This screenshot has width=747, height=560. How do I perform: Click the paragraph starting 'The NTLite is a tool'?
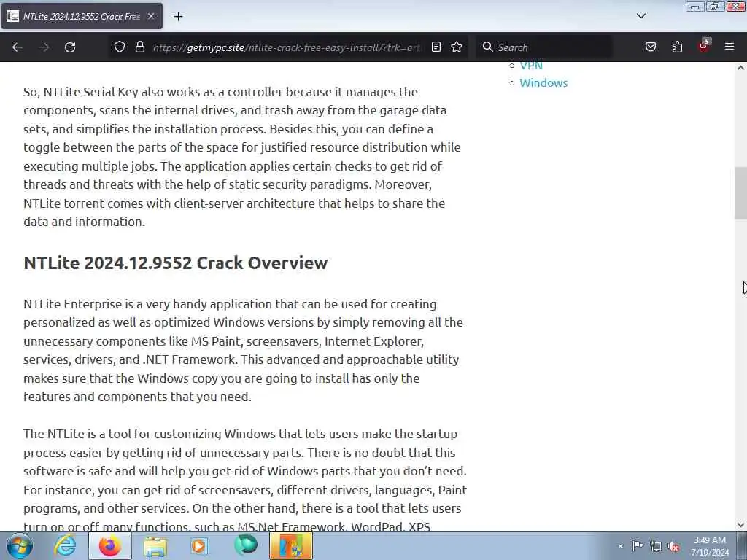pyautogui.click(x=245, y=479)
